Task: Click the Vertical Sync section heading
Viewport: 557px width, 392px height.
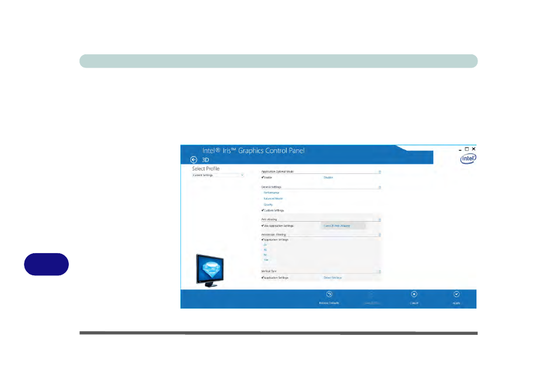Action: [x=269, y=271]
